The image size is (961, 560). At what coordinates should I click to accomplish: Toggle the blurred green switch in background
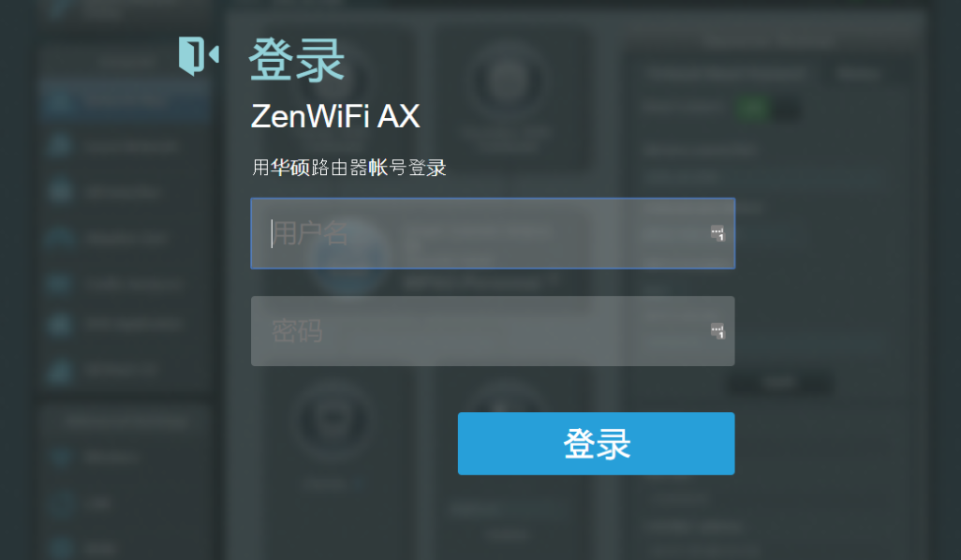point(769,111)
